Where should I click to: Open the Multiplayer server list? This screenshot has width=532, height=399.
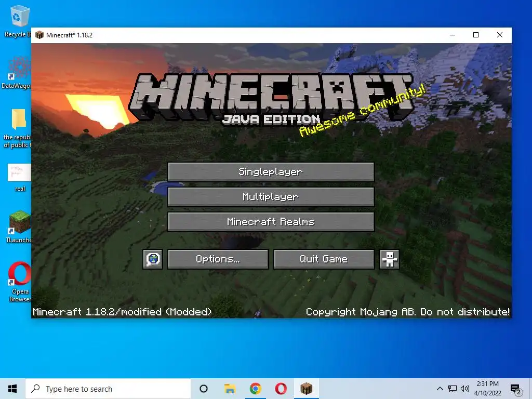click(271, 197)
